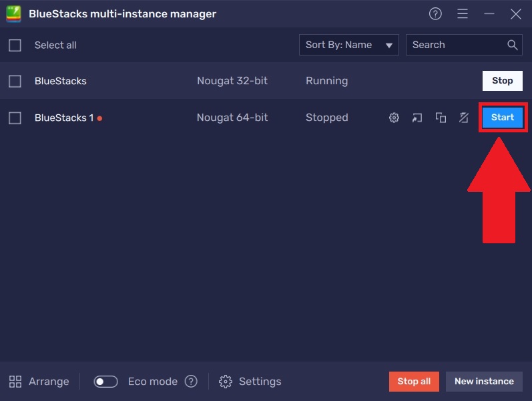This screenshot has width=532, height=401.
Task: Click the Nougat 32-bit label
Action: (x=232, y=81)
